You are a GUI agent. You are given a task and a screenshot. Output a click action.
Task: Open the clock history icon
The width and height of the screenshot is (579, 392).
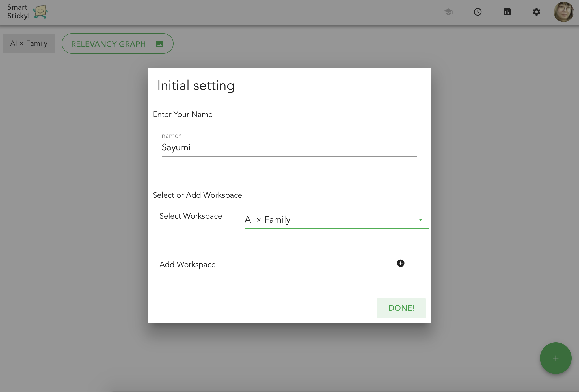click(x=478, y=12)
